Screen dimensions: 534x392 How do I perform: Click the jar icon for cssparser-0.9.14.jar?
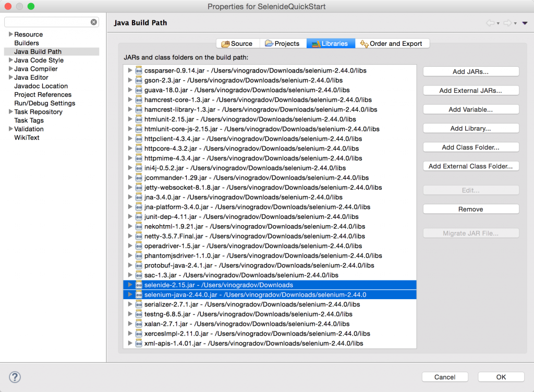click(x=139, y=70)
